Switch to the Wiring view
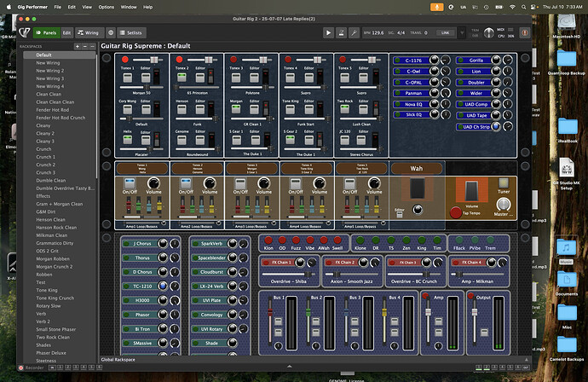The height and width of the screenshot is (382, 588). [x=88, y=32]
